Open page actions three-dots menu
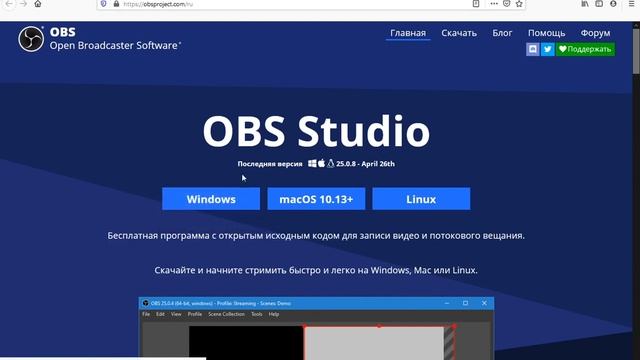Screen dimensions: 640x360 (x=494, y=4)
